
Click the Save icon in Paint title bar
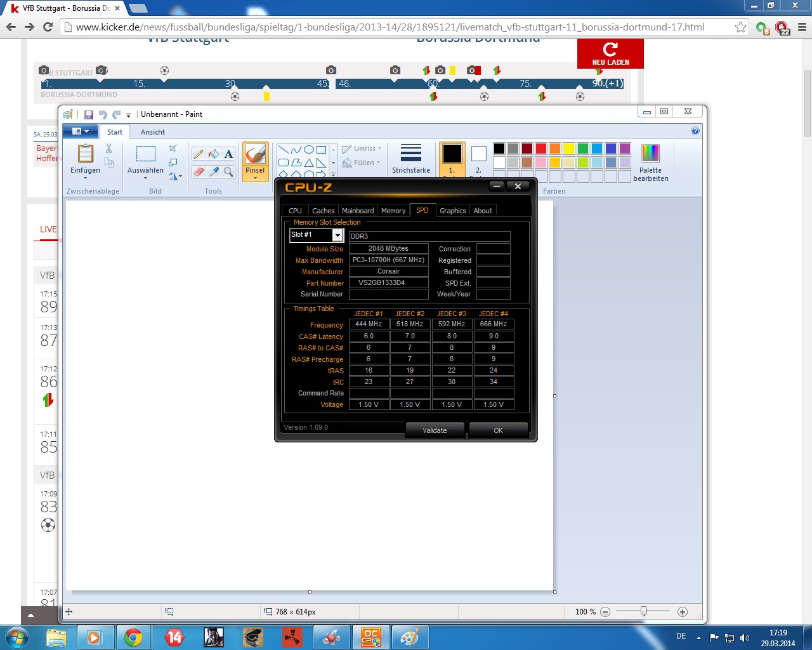(x=89, y=115)
